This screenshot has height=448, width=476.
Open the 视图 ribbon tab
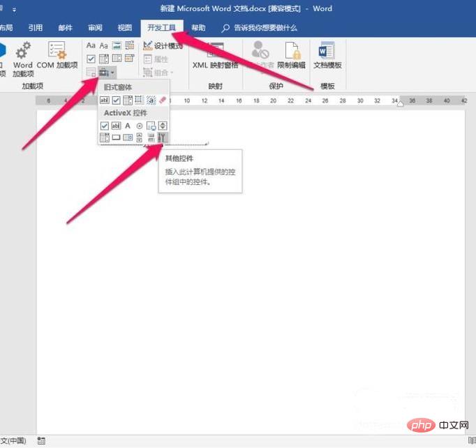tap(124, 28)
